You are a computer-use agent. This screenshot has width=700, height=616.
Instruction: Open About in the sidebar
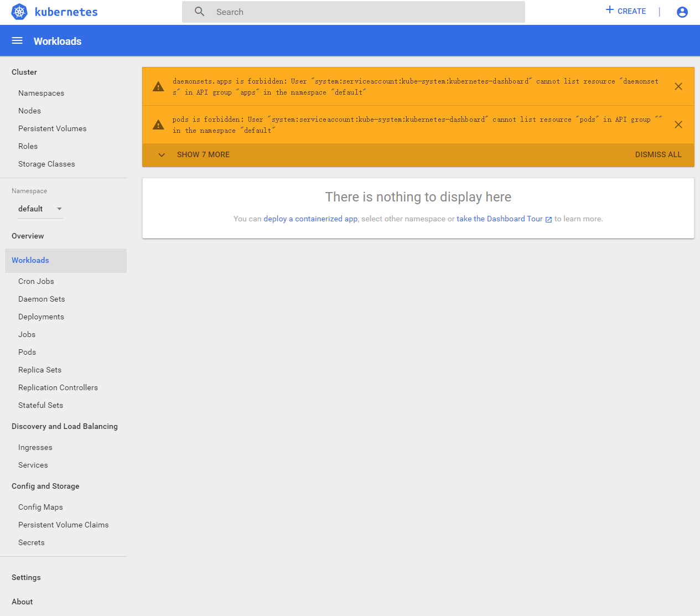tap(22, 602)
